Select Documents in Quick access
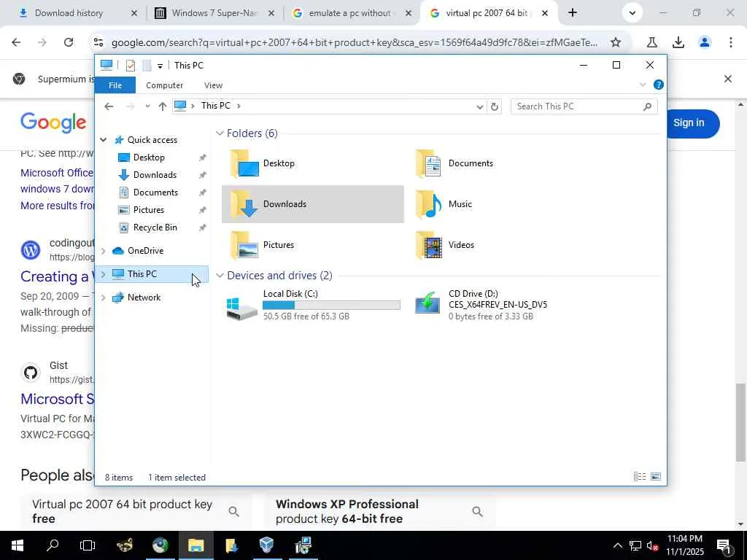Screen dimensions: 747x560 click(155, 192)
